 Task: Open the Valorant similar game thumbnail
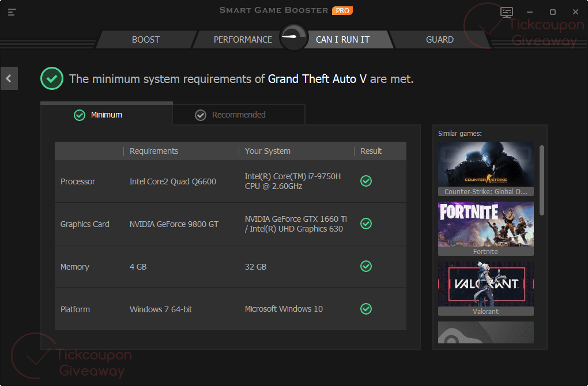pos(485,289)
